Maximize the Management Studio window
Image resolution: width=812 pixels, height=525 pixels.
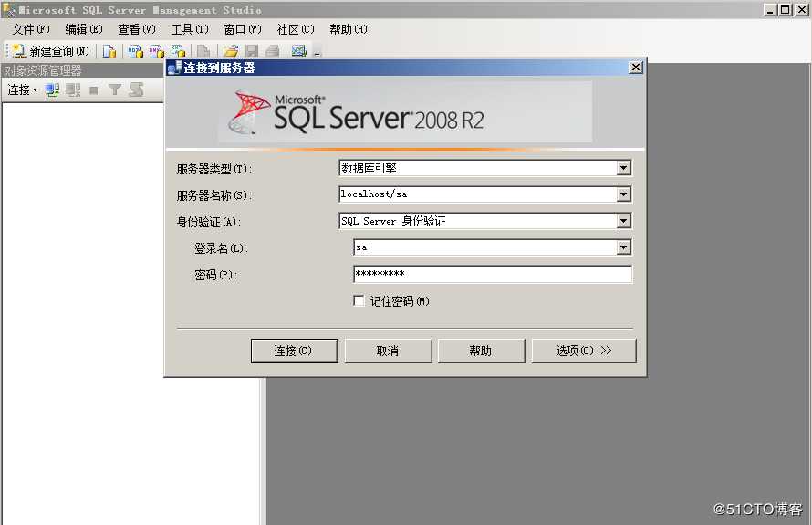[x=786, y=9]
